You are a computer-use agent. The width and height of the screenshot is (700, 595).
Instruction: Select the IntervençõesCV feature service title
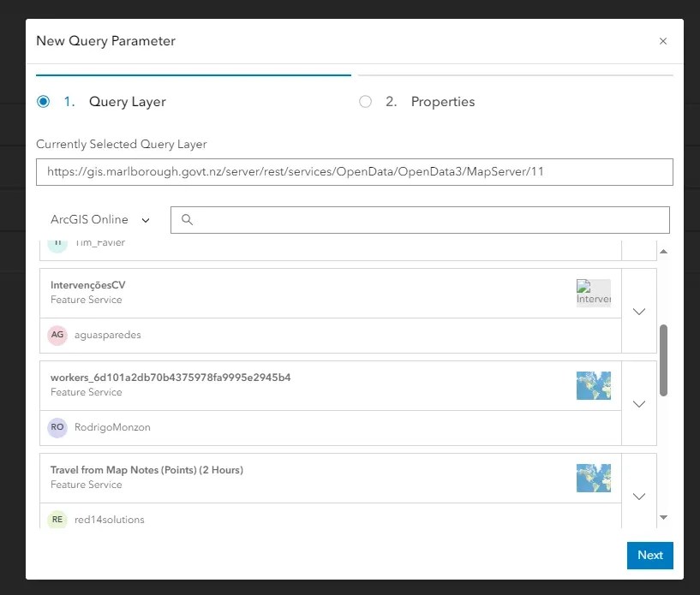[x=88, y=285]
